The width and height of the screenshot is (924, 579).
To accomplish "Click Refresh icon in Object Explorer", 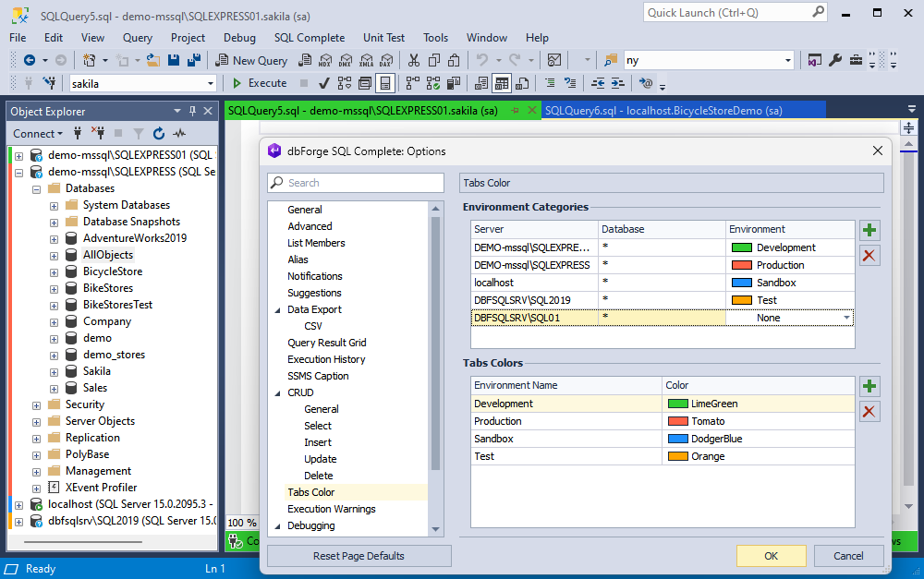I will click(159, 134).
